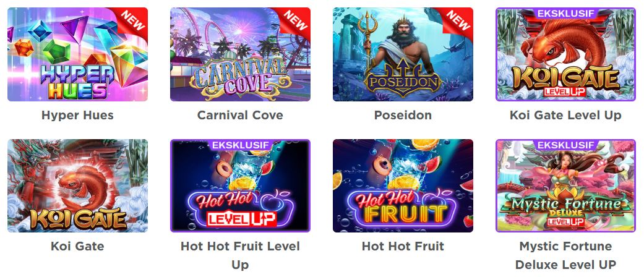Click the NEW ribbon on Hyper Hues
644x277 pixels.
point(134,21)
